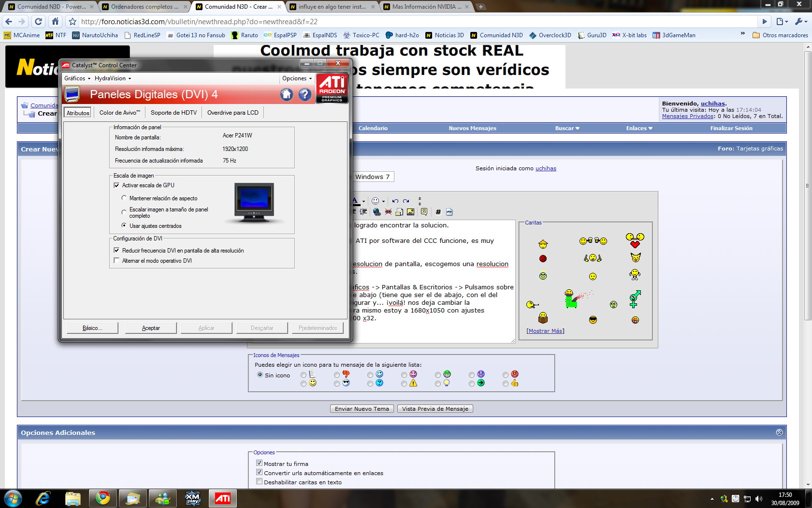Viewport: 812px width, 508px height.
Task: Switch to Atributos tab
Action: 78,113
